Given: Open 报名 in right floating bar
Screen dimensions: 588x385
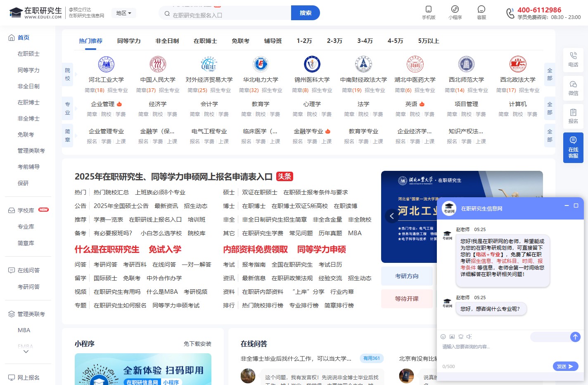Looking at the screenshot, I should [x=573, y=116].
